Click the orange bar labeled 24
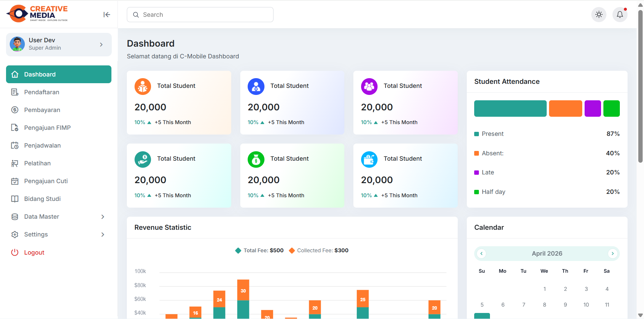 click(x=219, y=299)
